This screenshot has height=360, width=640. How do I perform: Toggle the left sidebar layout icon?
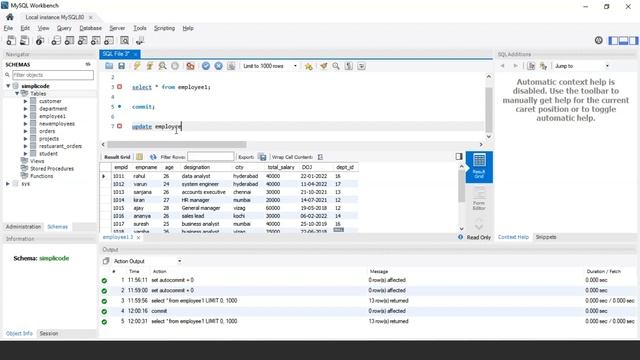[x=613, y=40]
